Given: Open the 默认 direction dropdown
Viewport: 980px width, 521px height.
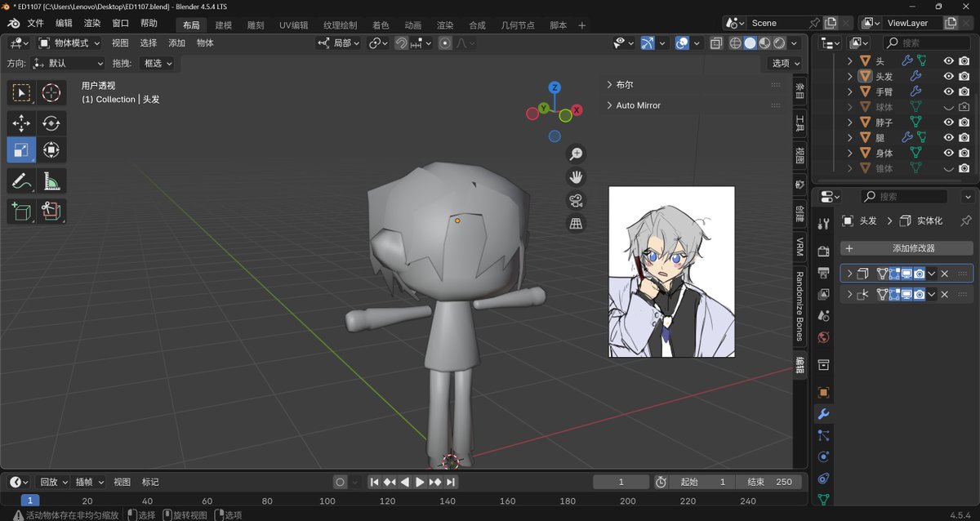Looking at the screenshot, I should [x=69, y=63].
